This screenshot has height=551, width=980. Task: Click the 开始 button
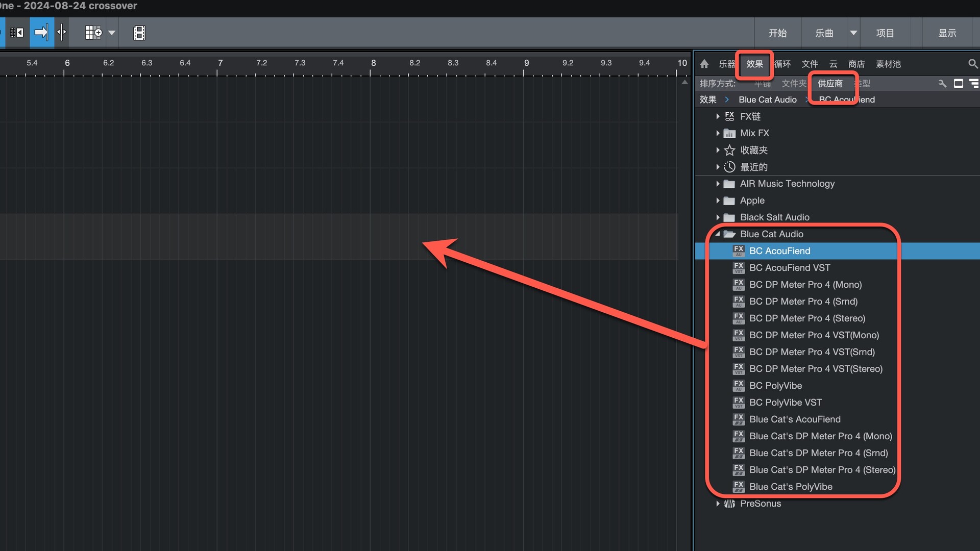pyautogui.click(x=777, y=33)
